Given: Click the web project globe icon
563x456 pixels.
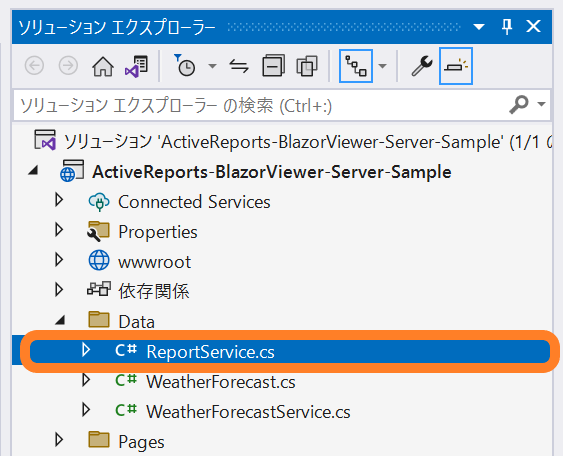Looking at the screenshot, I should [x=72, y=171].
